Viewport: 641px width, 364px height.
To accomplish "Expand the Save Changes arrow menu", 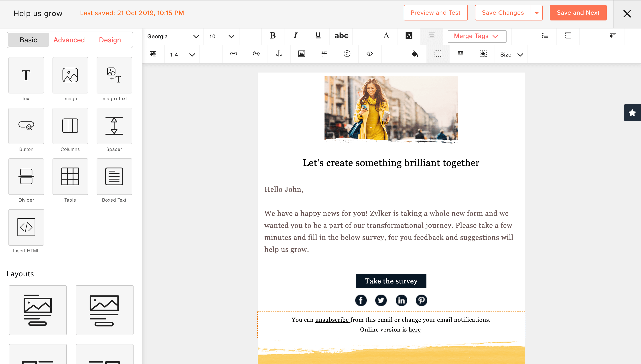I will 537,13.
